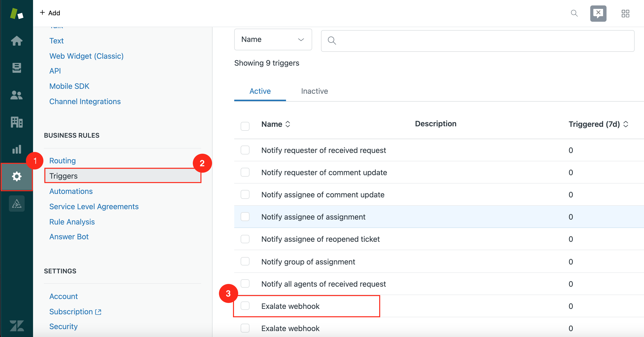Open the Views tickets icon
Screen dimensions: 644x337
[x=17, y=68]
